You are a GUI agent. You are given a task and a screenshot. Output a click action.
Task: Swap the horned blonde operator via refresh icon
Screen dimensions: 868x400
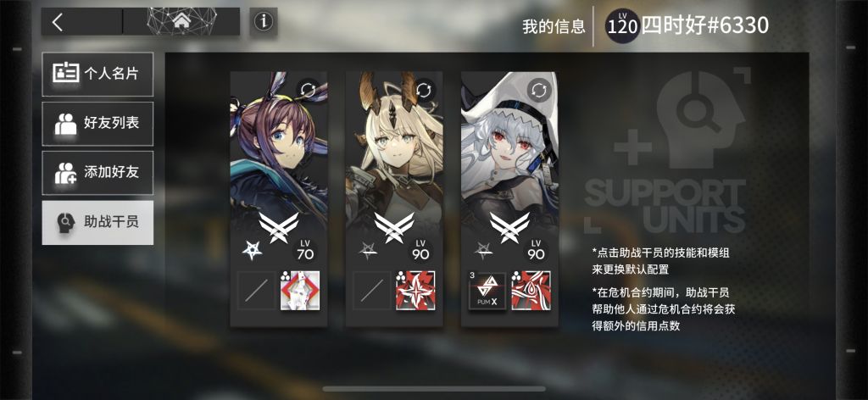point(424,90)
